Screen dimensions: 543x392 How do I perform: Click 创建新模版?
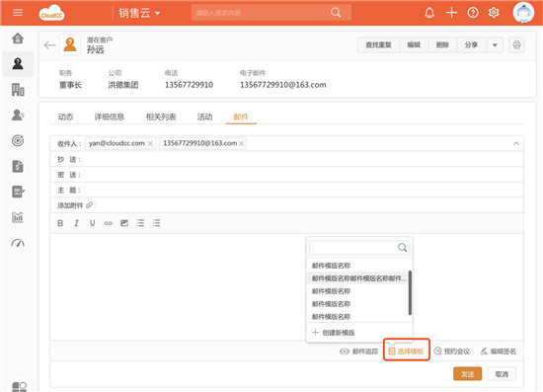tap(334, 333)
